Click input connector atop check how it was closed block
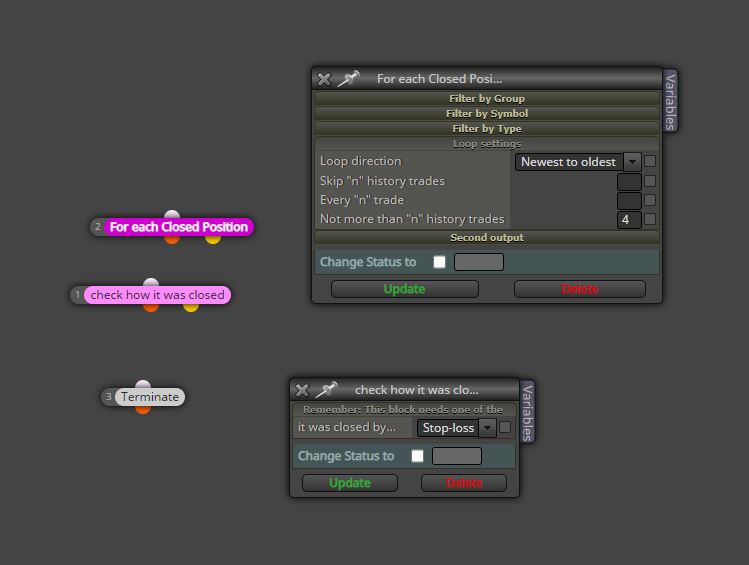 click(151, 283)
